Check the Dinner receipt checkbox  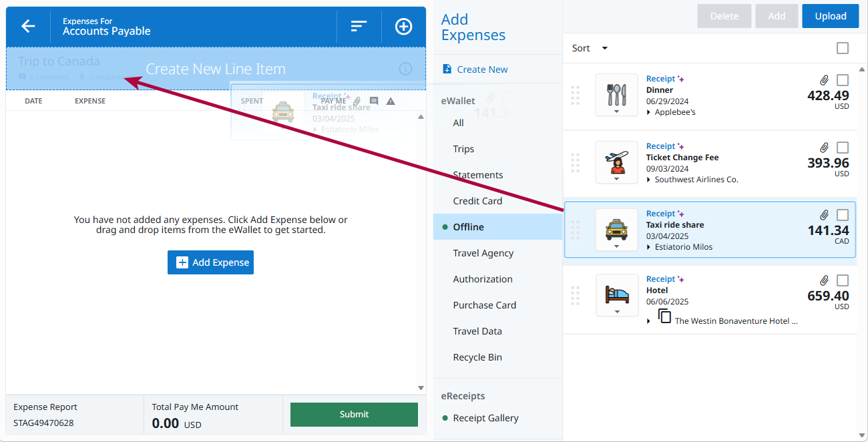click(842, 79)
